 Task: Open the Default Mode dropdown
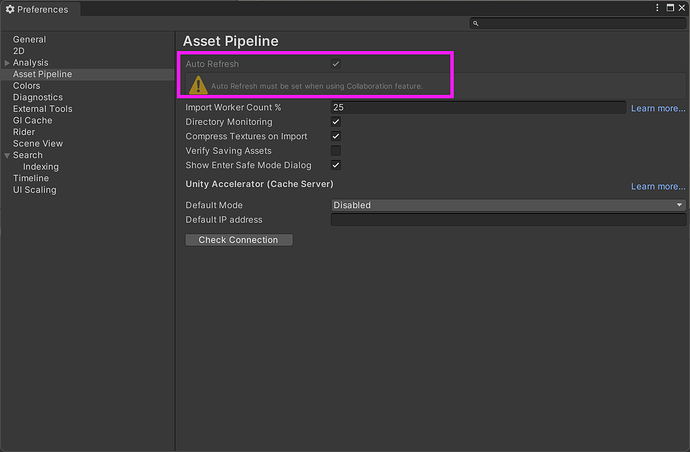pyautogui.click(x=508, y=205)
